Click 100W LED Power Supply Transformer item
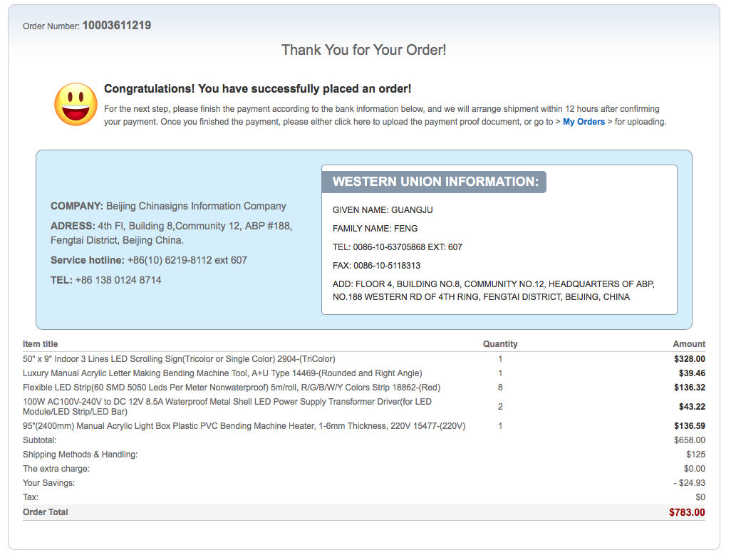This screenshot has height=560, width=731. point(227,407)
